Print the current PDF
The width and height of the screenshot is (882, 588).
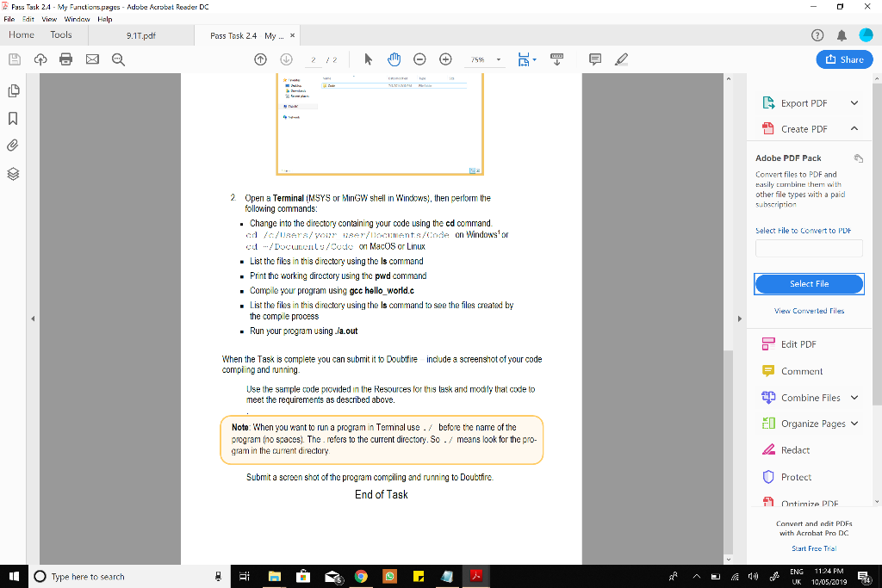click(65, 59)
